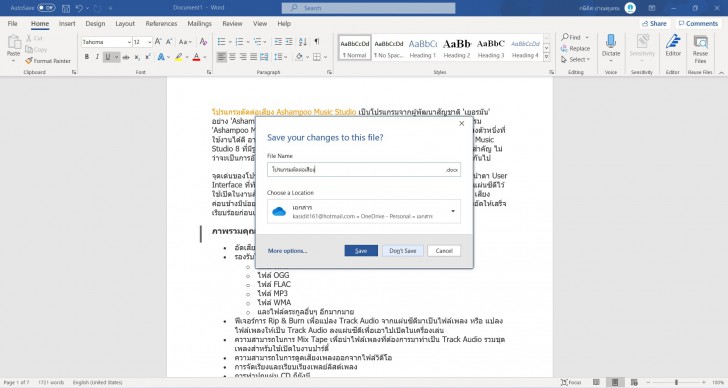
Task: Apply the Heading 2 style
Action: 457,48
